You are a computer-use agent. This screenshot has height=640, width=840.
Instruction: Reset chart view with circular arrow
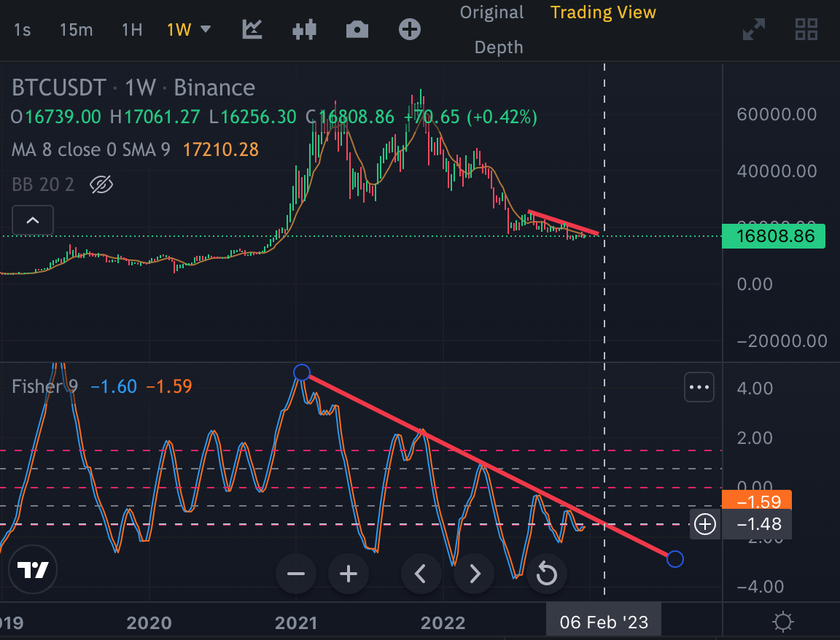pyautogui.click(x=546, y=574)
